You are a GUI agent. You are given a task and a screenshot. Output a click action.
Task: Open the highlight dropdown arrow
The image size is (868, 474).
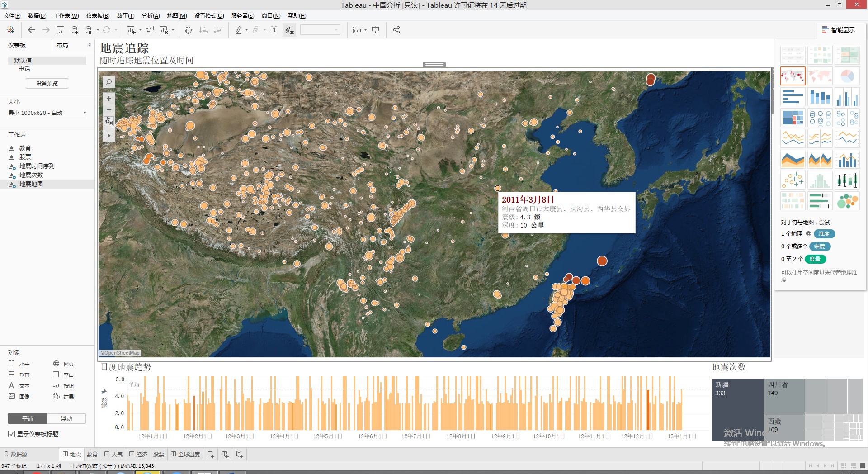(x=246, y=30)
